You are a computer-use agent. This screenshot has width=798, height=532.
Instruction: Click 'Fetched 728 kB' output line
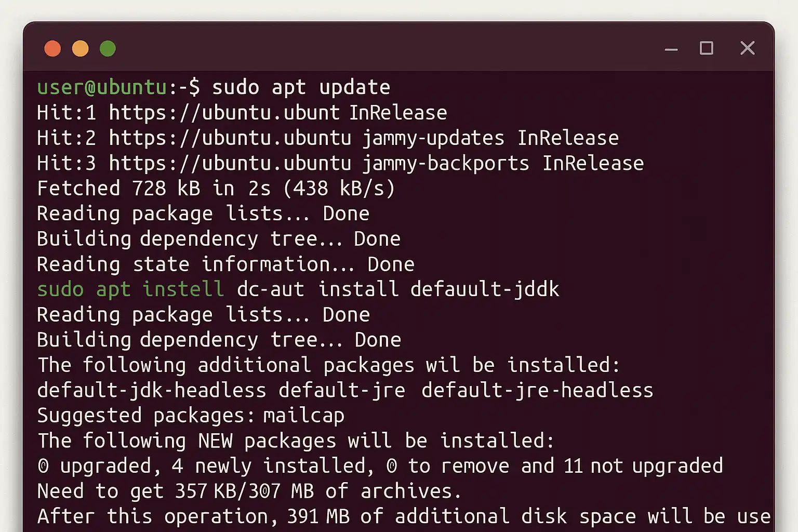tap(216, 188)
